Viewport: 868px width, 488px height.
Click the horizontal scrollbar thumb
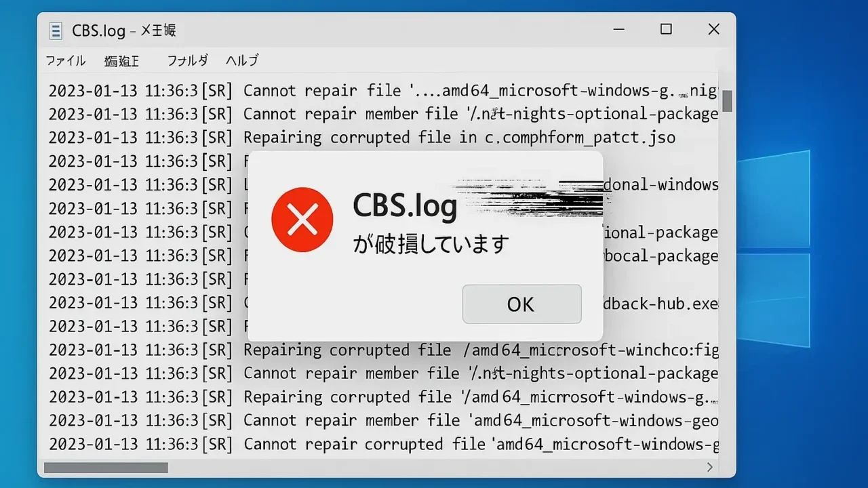(106, 468)
